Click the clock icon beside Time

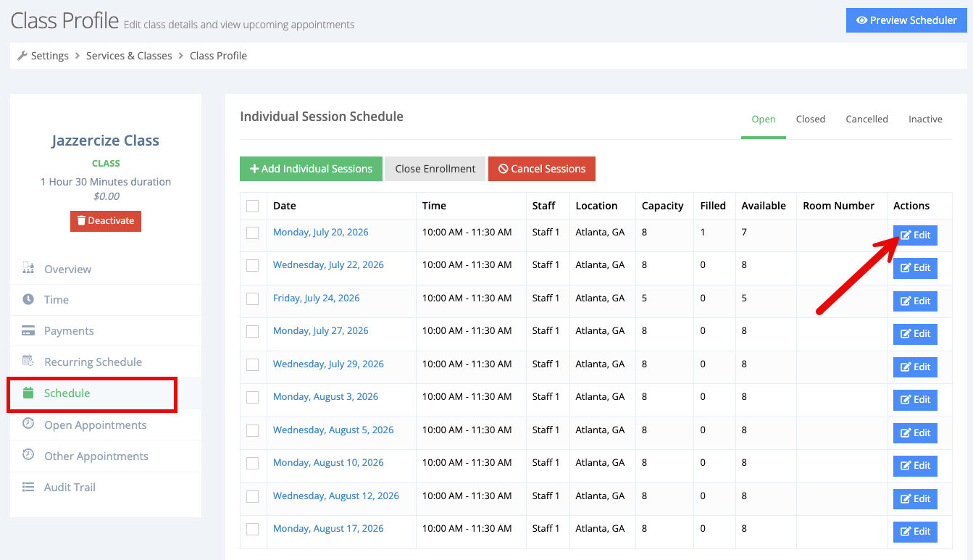pyautogui.click(x=28, y=299)
